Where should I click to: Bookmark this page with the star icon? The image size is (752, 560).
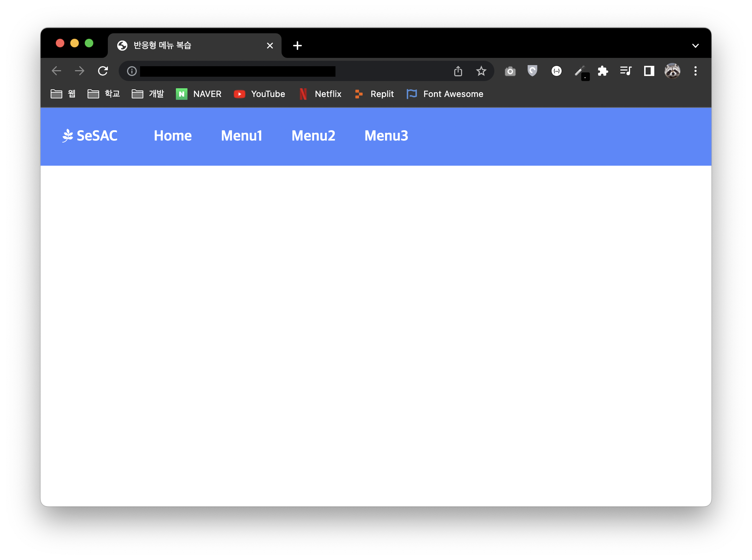tap(481, 71)
